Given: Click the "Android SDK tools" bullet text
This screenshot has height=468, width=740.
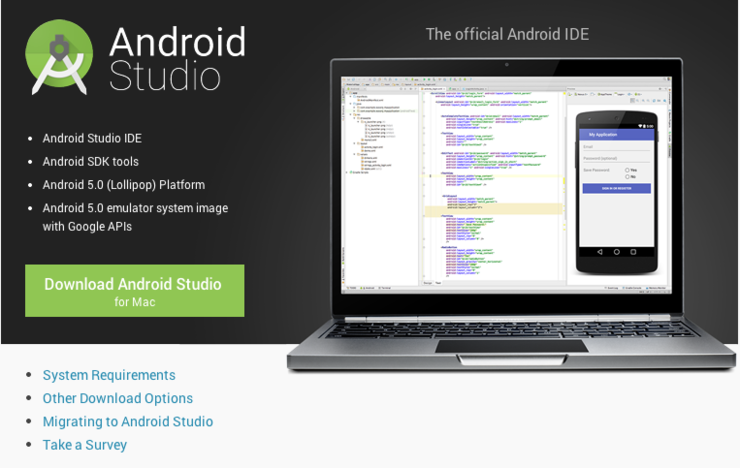Looking at the screenshot, I should click(91, 161).
